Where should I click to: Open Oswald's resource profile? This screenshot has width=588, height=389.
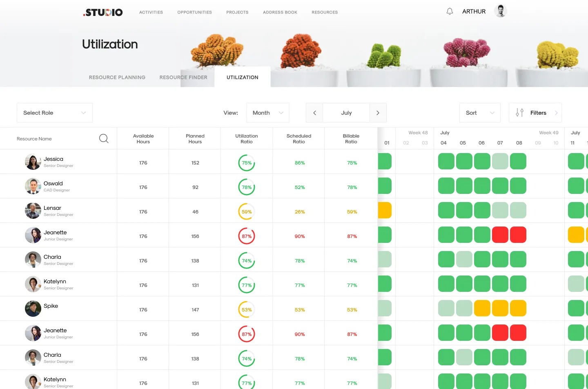53,184
